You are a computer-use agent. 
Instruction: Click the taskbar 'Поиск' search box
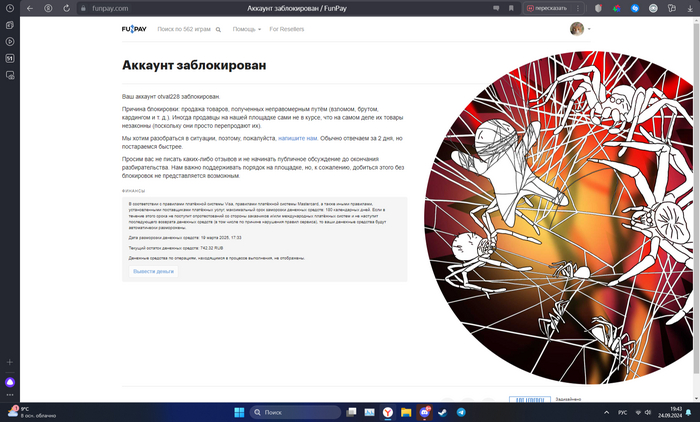click(295, 412)
